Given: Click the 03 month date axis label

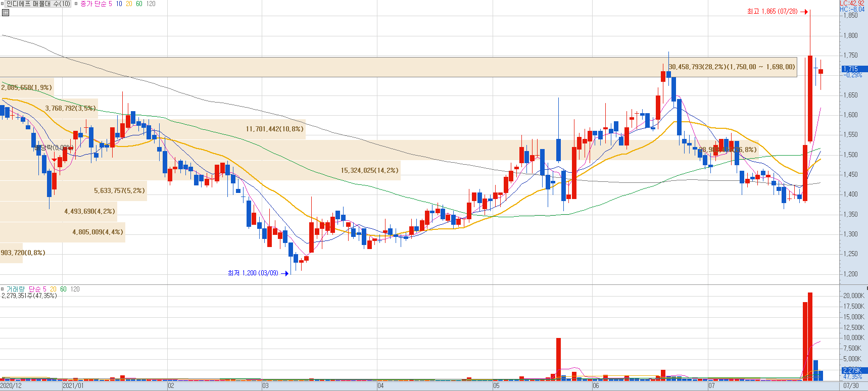Looking at the screenshot, I should [266, 385].
